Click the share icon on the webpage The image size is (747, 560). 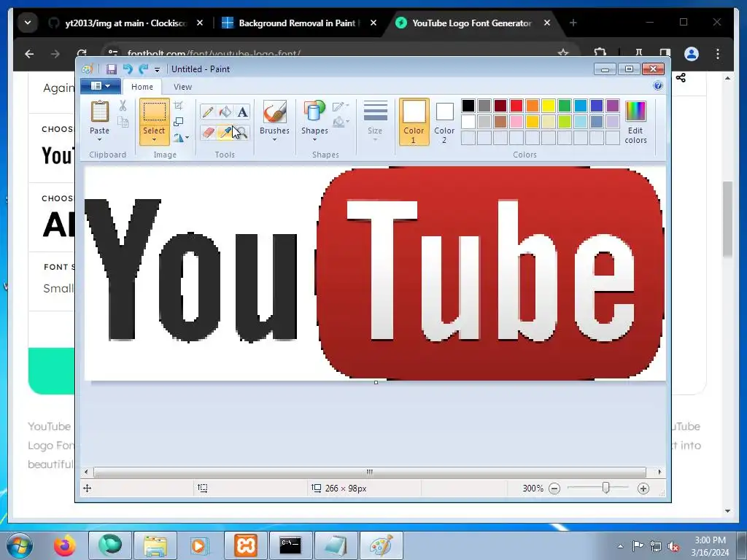681,77
